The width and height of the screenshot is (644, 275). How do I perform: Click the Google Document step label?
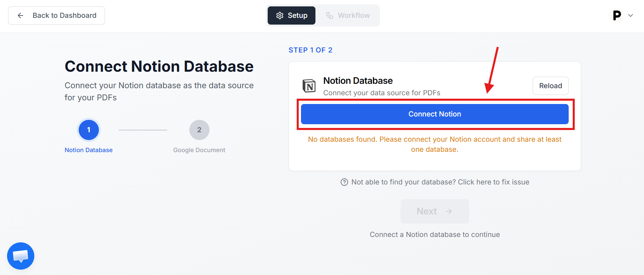tap(199, 150)
